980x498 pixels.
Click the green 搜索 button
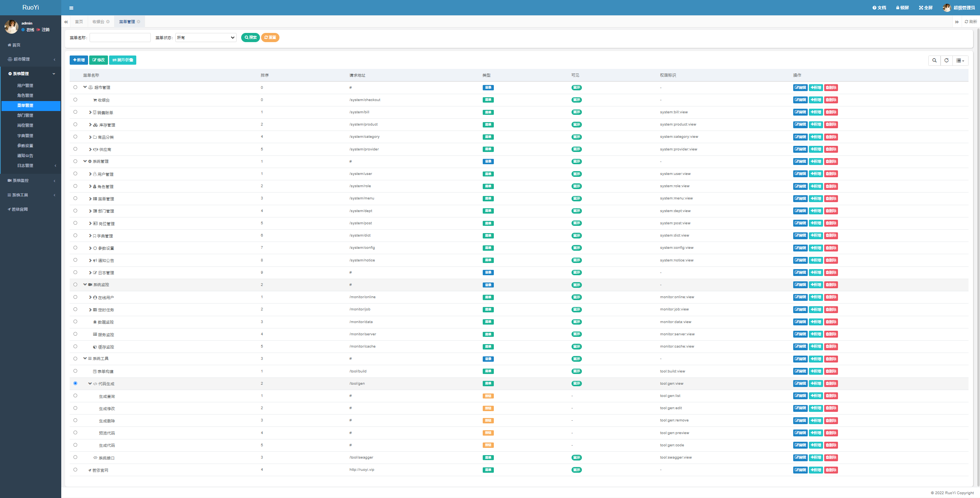point(250,38)
